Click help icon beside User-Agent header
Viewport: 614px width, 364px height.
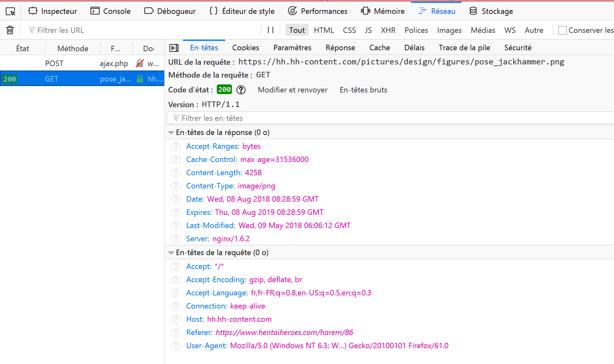[x=176, y=346]
